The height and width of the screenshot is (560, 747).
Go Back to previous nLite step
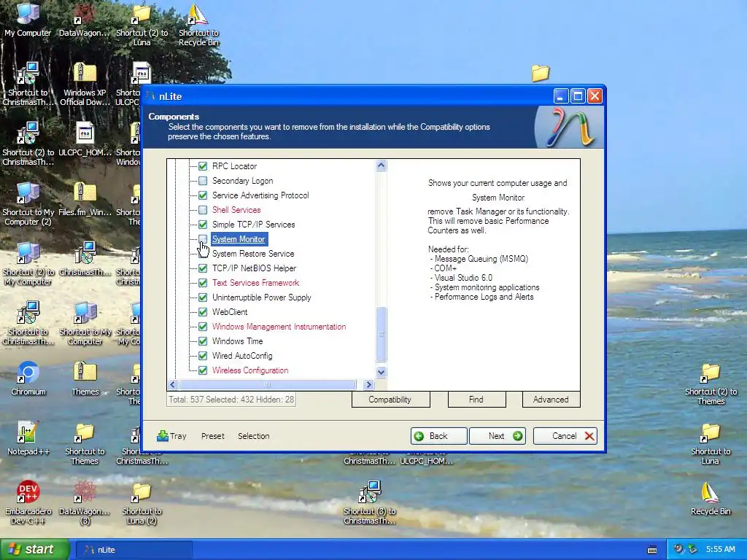(438, 436)
